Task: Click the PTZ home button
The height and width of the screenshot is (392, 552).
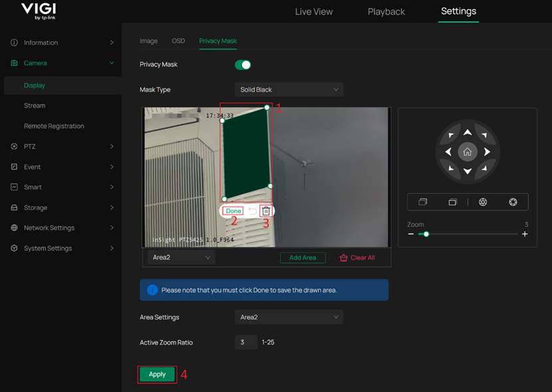Action: click(x=468, y=152)
